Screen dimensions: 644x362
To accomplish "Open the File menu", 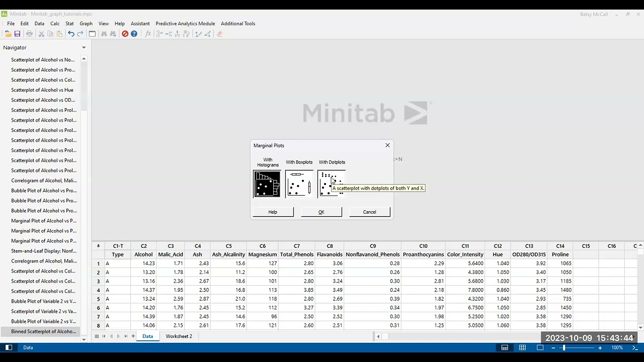I will 11,24.
